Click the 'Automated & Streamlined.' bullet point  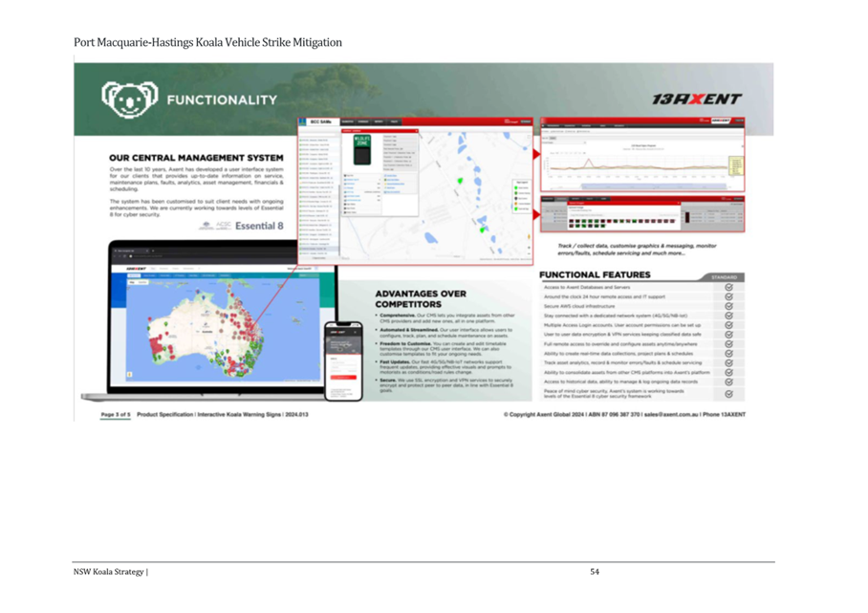(x=445, y=332)
